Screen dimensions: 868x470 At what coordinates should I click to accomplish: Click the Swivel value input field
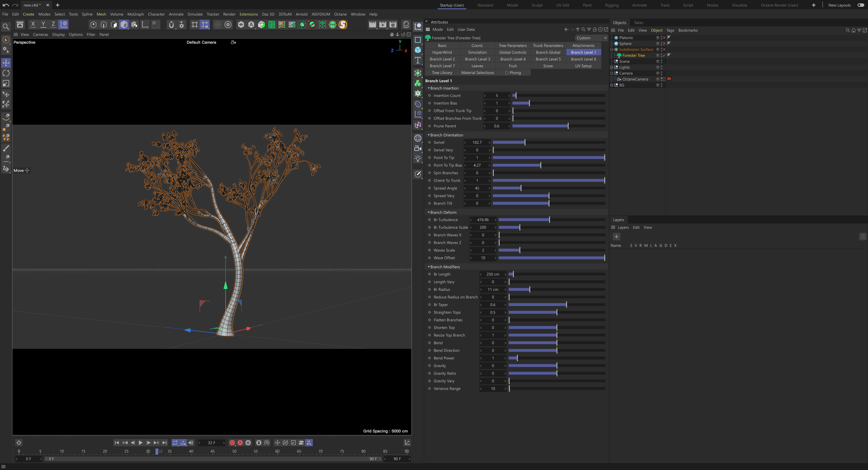[x=477, y=143]
